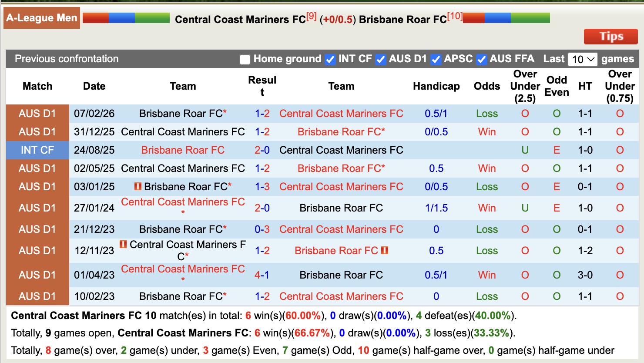Viewport: 644px width, 363px height.
Task: Click the Tips button
Action: pyautogui.click(x=610, y=37)
